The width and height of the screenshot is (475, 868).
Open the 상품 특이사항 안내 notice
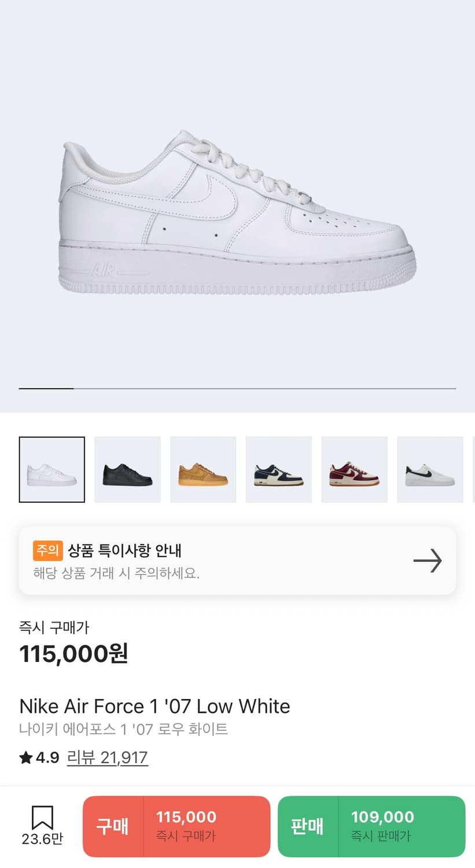[125, 550]
